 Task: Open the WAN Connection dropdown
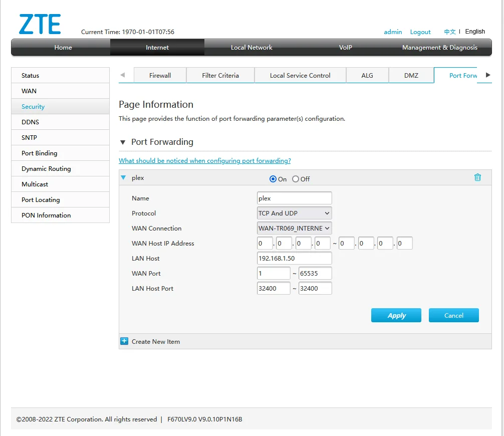pos(294,228)
